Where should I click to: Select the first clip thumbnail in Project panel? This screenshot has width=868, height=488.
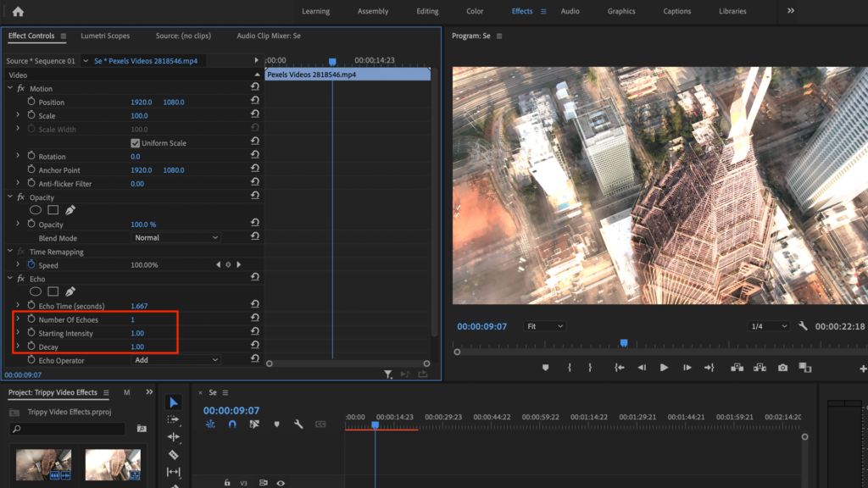(x=43, y=464)
